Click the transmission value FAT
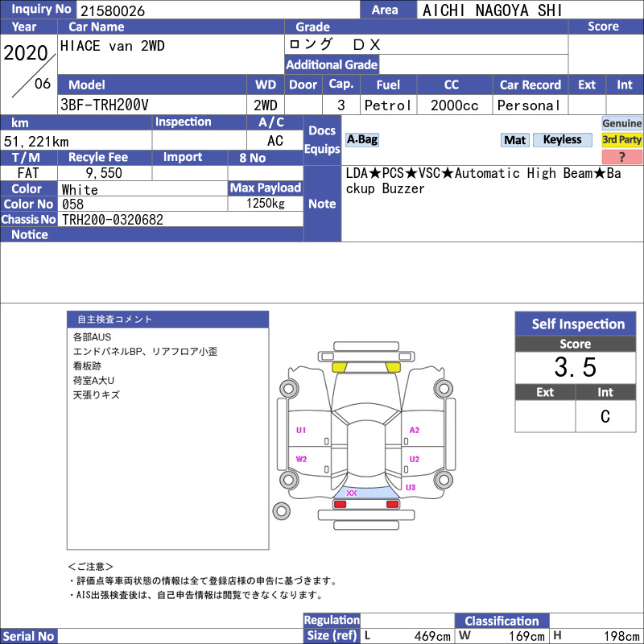 click(28, 173)
